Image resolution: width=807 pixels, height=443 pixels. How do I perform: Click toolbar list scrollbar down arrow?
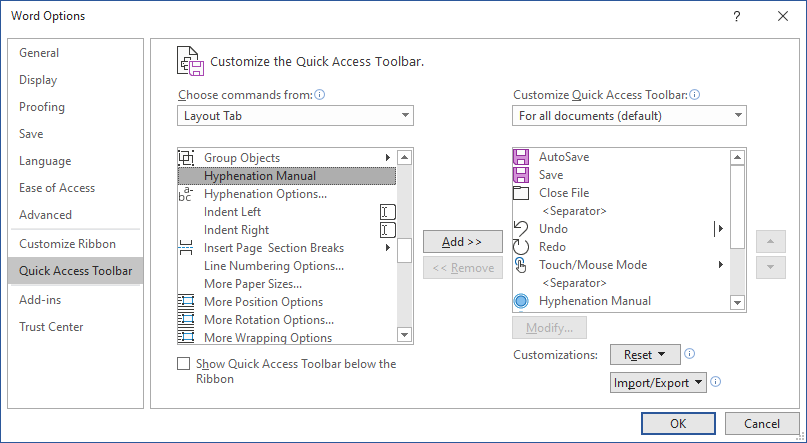coord(738,303)
